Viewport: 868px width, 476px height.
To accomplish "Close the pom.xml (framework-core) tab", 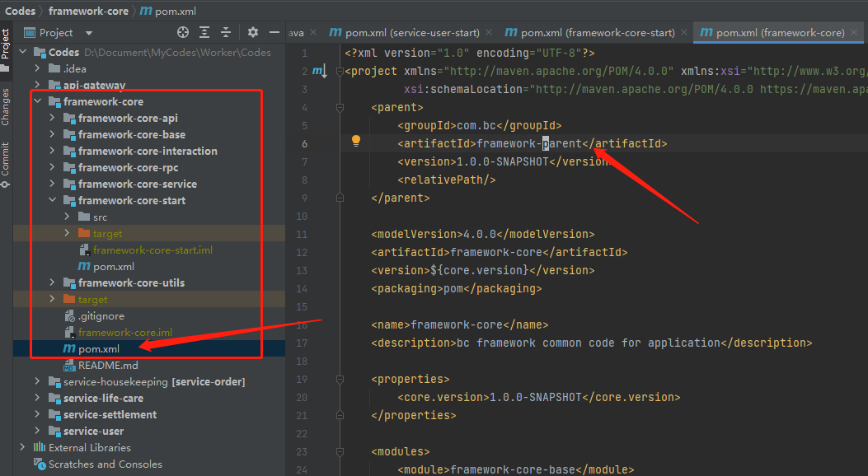I will (x=854, y=33).
